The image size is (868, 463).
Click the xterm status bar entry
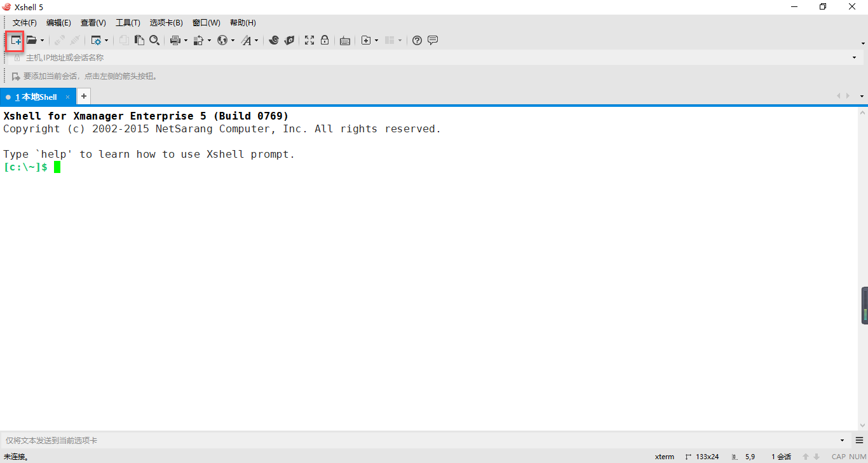click(x=665, y=457)
